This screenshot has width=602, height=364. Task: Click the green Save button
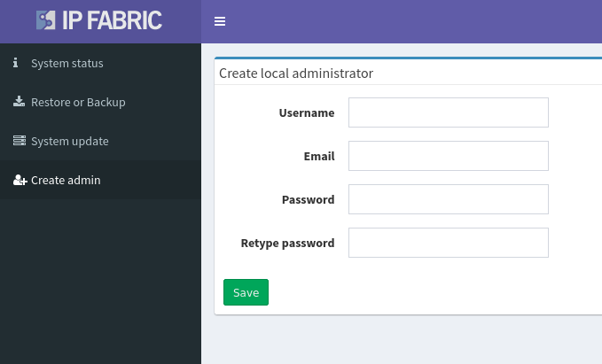pyautogui.click(x=246, y=292)
